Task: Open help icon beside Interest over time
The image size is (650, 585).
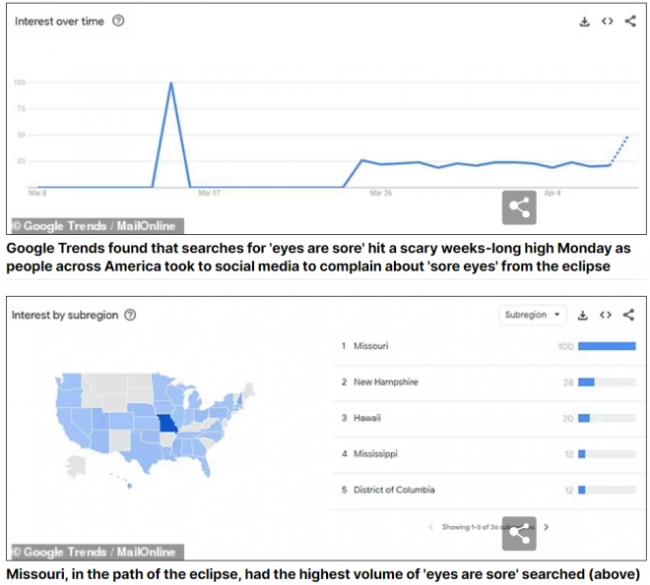Action: (x=119, y=21)
